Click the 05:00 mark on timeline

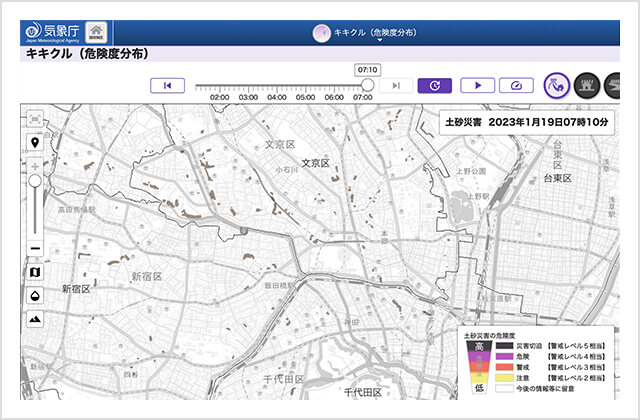[x=305, y=98]
